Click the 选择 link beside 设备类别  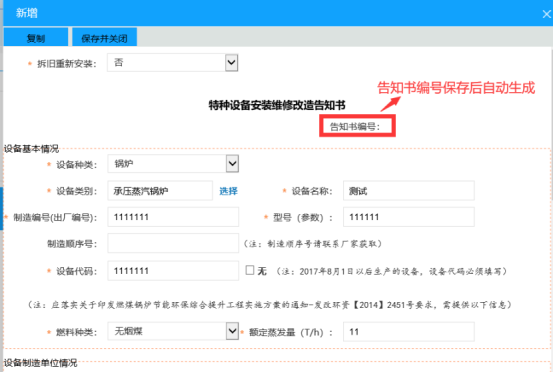pyautogui.click(x=228, y=191)
